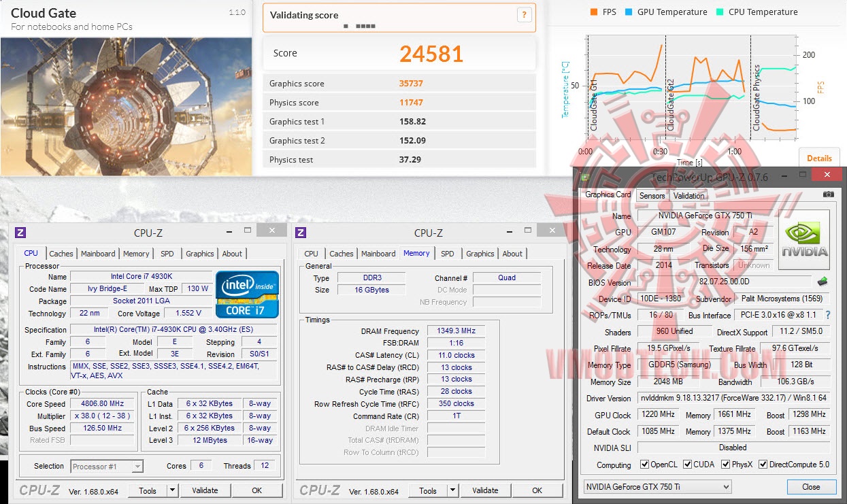Click the Intel Core i7 4930K name field
Screen dimensions: 847x504
pyautogui.click(x=141, y=277)
